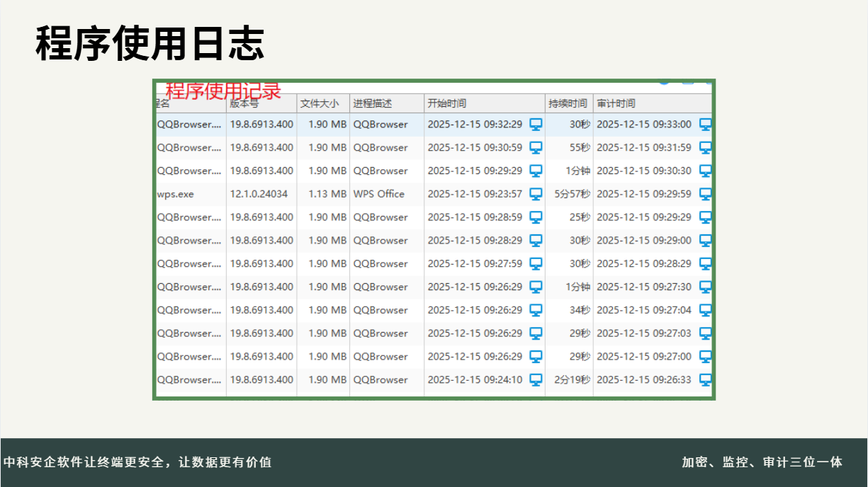
Task: Select the monitor icon after audit time 09:26:33
Action: click(x=705, y=380)
